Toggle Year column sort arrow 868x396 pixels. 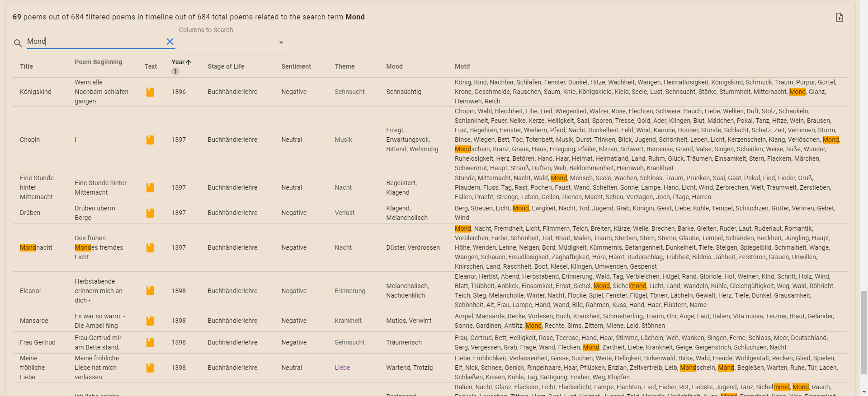point(189,62)
